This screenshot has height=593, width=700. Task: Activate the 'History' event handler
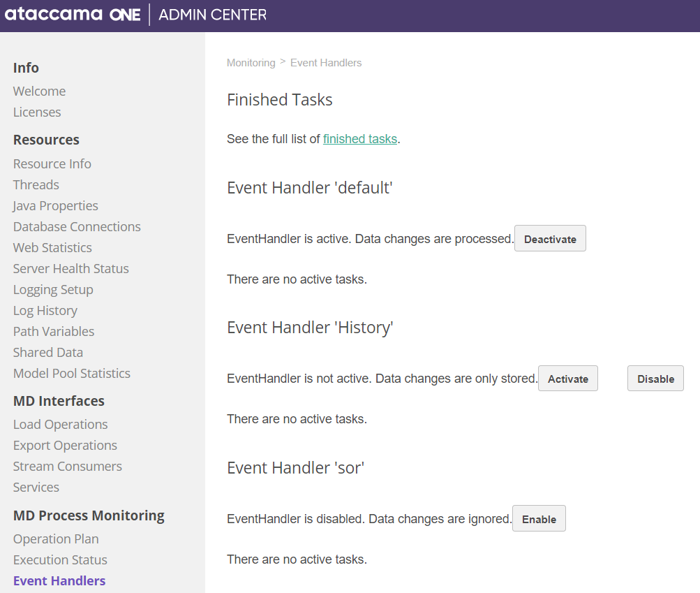[567, 379]
